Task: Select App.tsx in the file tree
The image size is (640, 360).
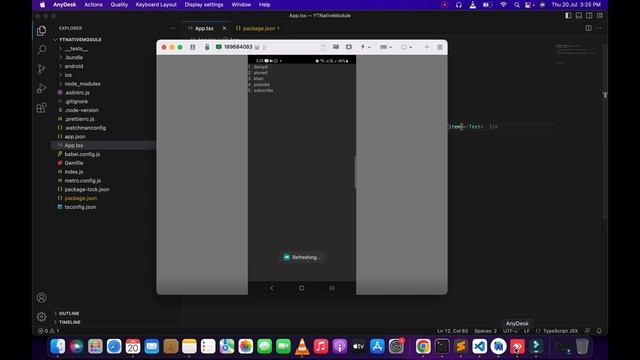Action: tap(74, 145)
